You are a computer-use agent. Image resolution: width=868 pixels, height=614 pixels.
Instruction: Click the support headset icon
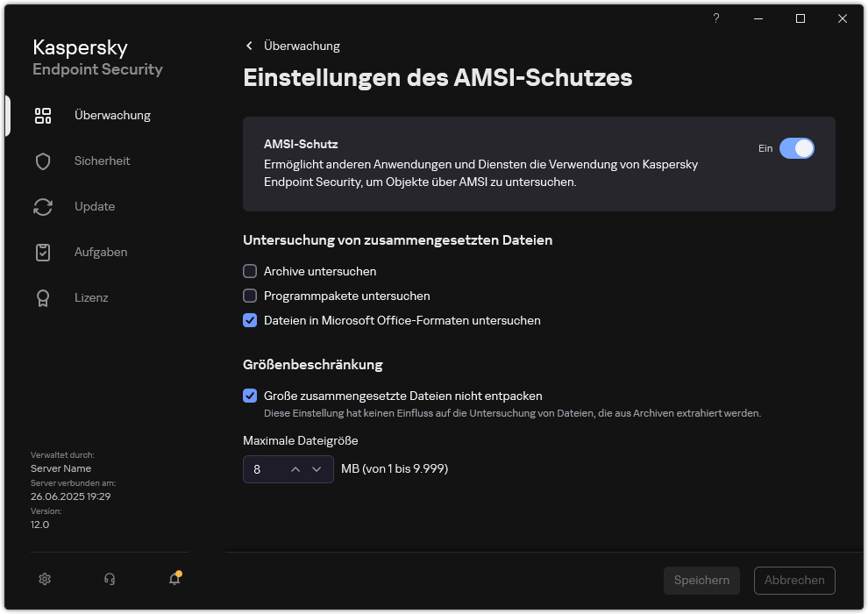(109, 579)
